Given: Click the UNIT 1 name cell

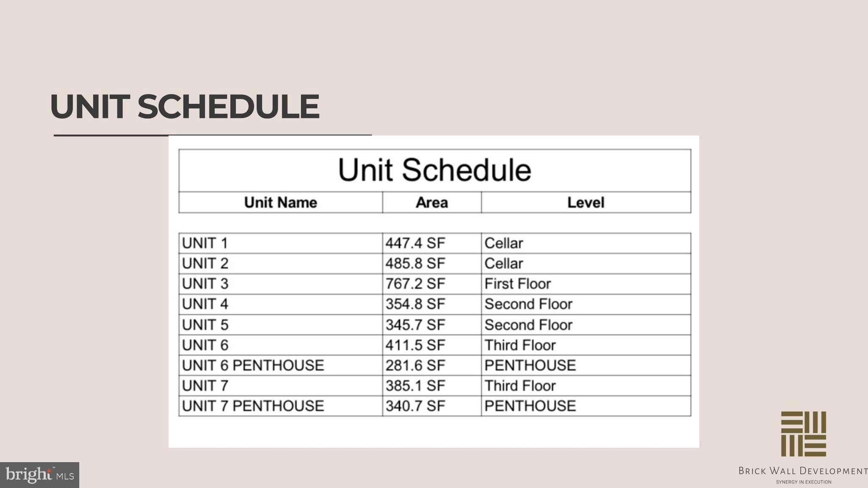Looking at the screenshot, I should coord(205,243).
